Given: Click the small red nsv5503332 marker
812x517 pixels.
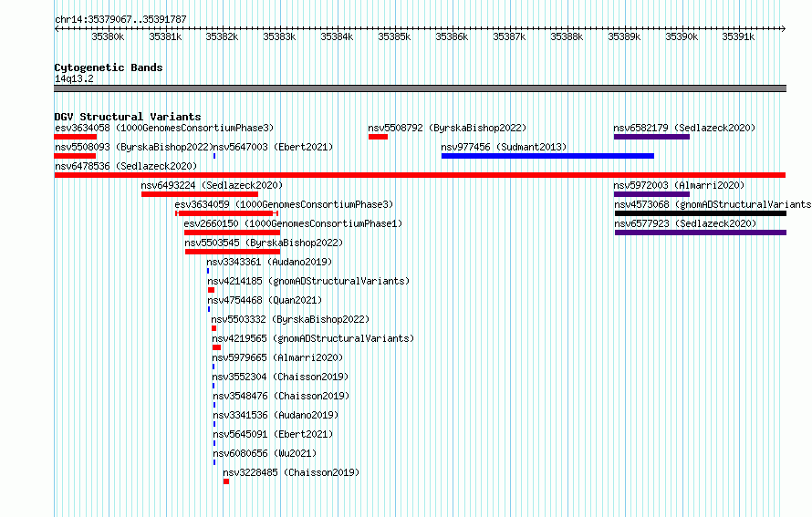Looking at the screenshot, I should tap(213, 328).
